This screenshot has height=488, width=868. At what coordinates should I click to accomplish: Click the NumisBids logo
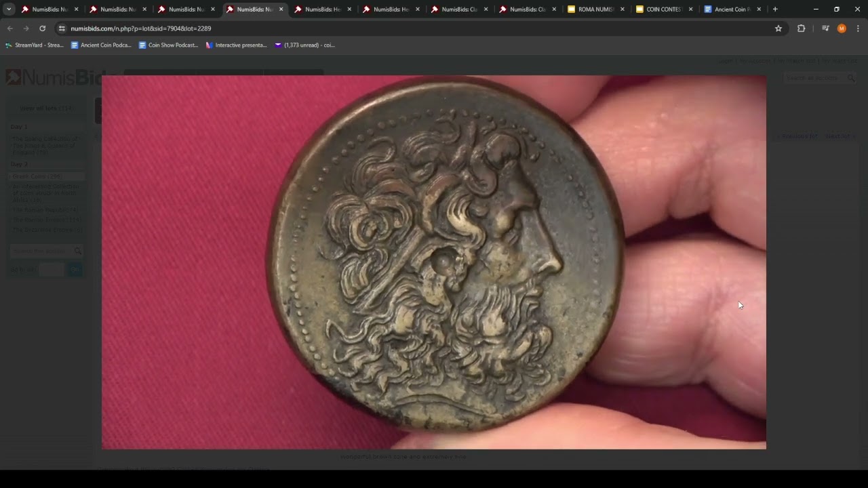coord(53,77)
